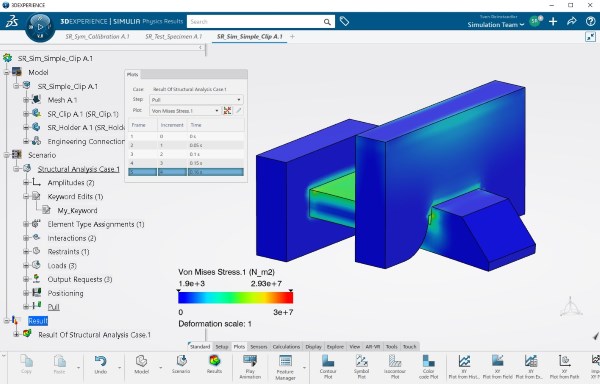Click the tag icon next to search

point(344,21)
